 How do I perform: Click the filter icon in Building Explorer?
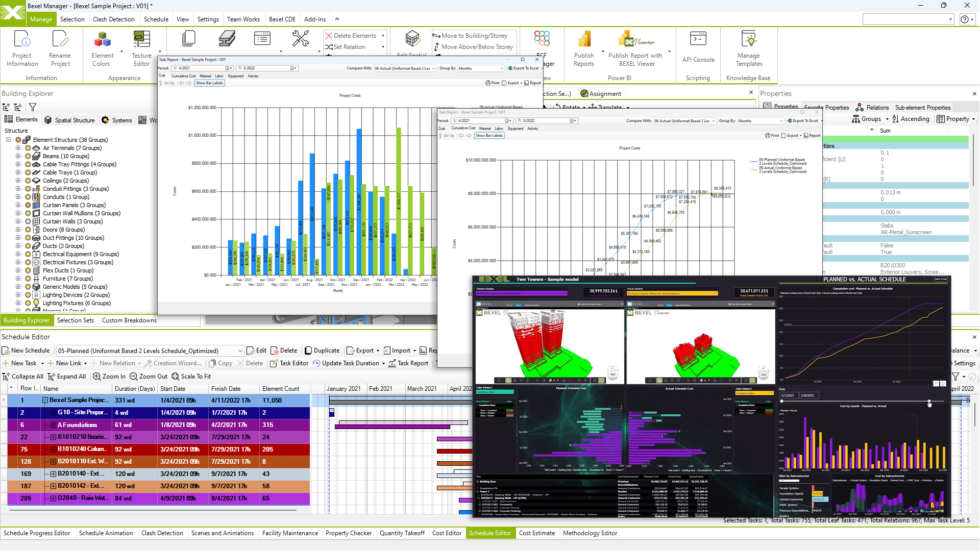point(32,107)
